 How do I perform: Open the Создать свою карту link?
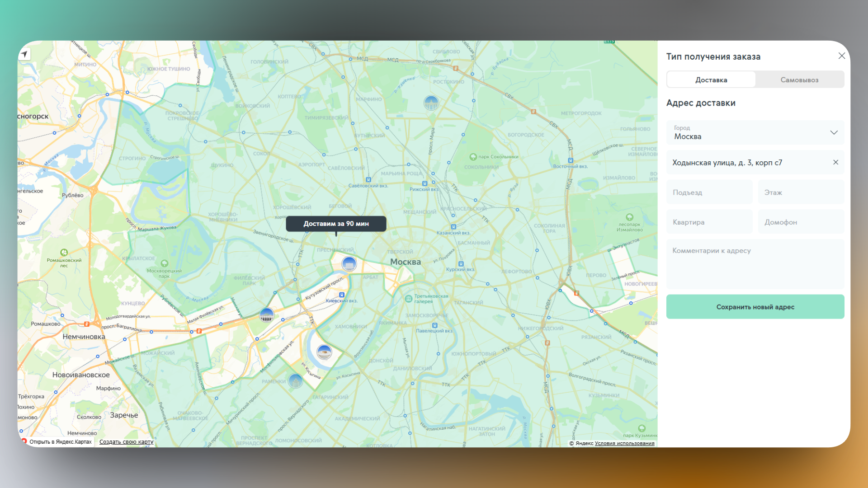click(x=126, y=442)
